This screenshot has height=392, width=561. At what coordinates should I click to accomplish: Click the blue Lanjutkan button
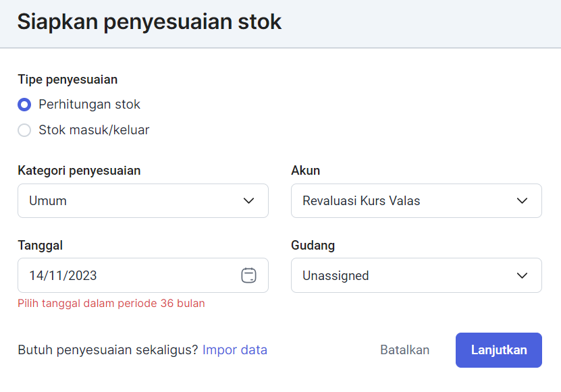coord(499,350)
